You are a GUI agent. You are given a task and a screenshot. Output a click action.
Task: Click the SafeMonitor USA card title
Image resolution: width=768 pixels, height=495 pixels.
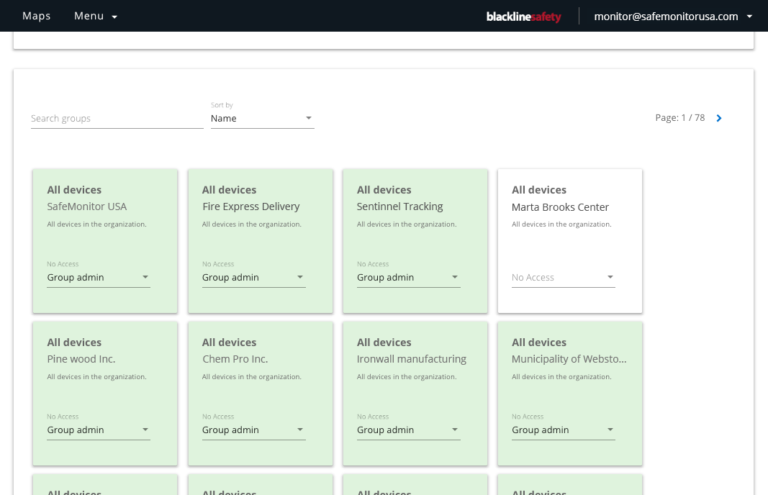click(x=87, y=207)
